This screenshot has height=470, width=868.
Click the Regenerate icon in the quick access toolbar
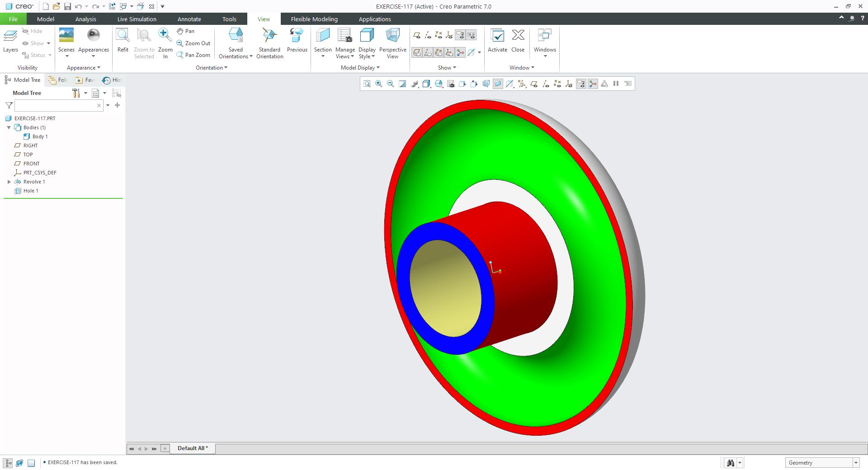[x=112, y=6]
